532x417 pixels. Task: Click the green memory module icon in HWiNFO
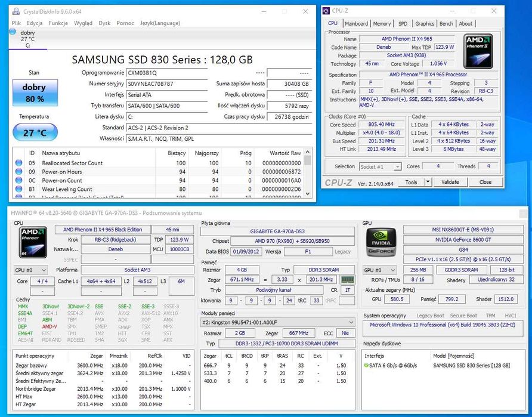click(348, 280)
